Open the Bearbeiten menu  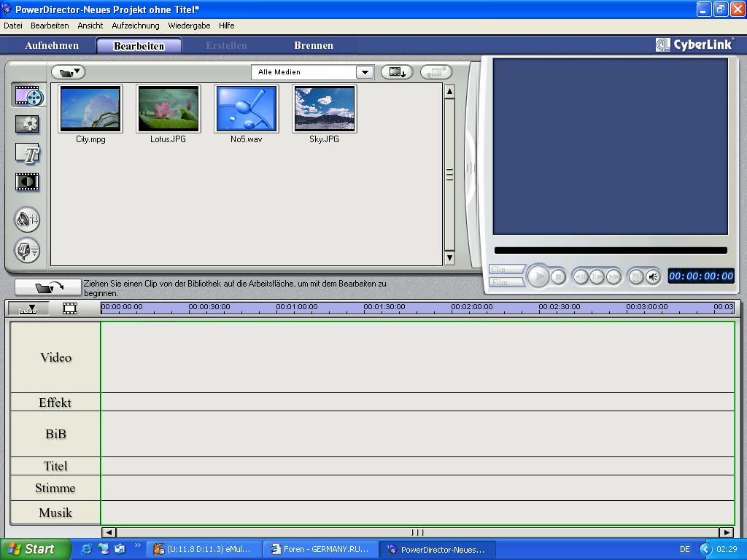tap(50, 26)
